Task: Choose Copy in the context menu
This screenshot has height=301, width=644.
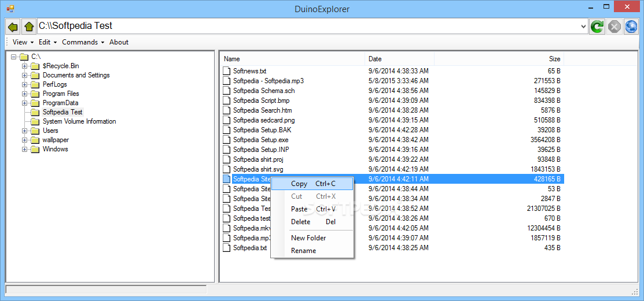Action: (312, 184)
